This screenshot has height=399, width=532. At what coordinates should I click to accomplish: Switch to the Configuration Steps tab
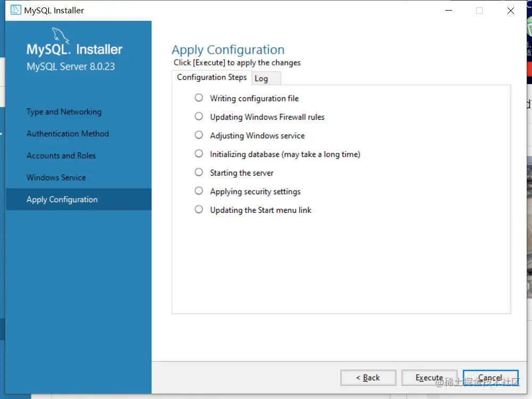(212, 77)
